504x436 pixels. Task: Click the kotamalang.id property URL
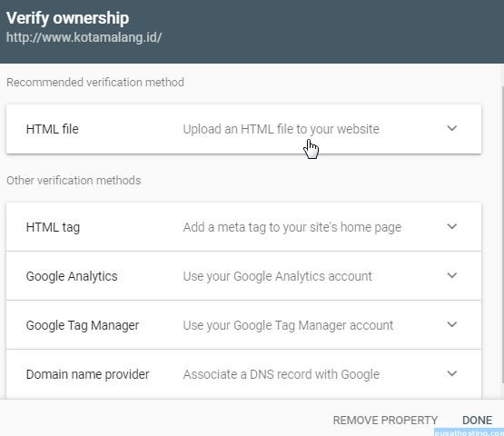coord(84,37)
